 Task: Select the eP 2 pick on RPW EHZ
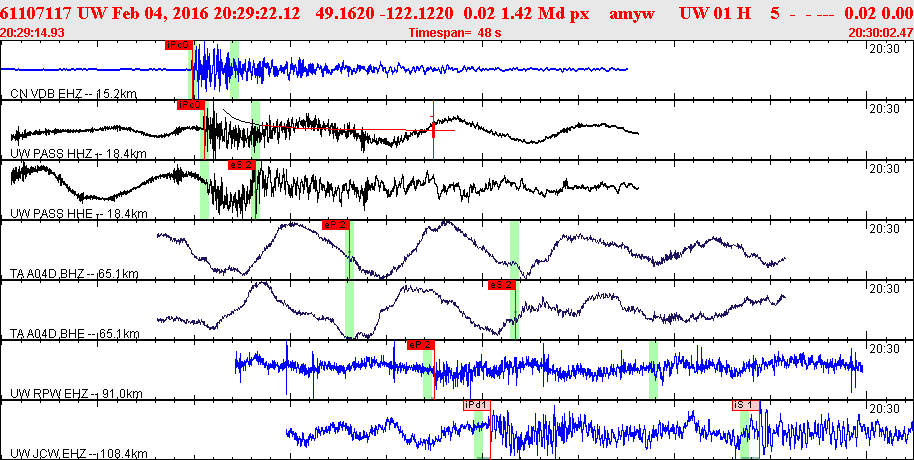[x=420, y=345]
